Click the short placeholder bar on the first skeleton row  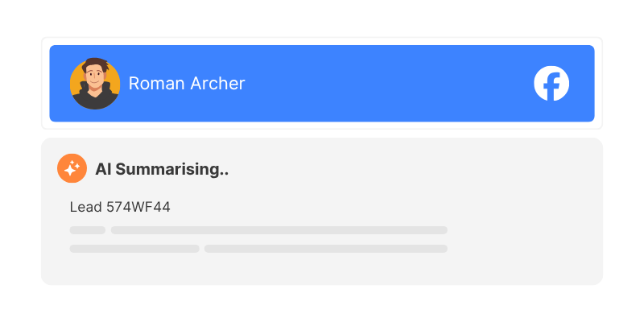tap(88, 230)
